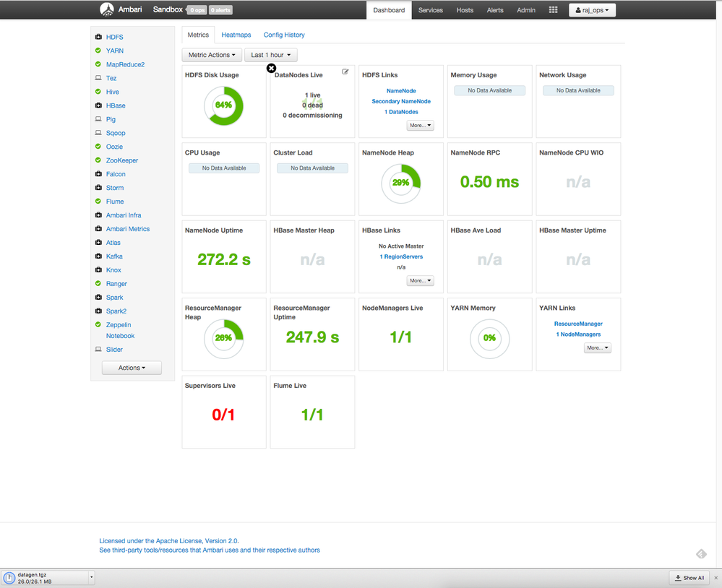Click the HBase maintenance status icon
This screenshot has height=588, width=722.
[x=98, y=105]
